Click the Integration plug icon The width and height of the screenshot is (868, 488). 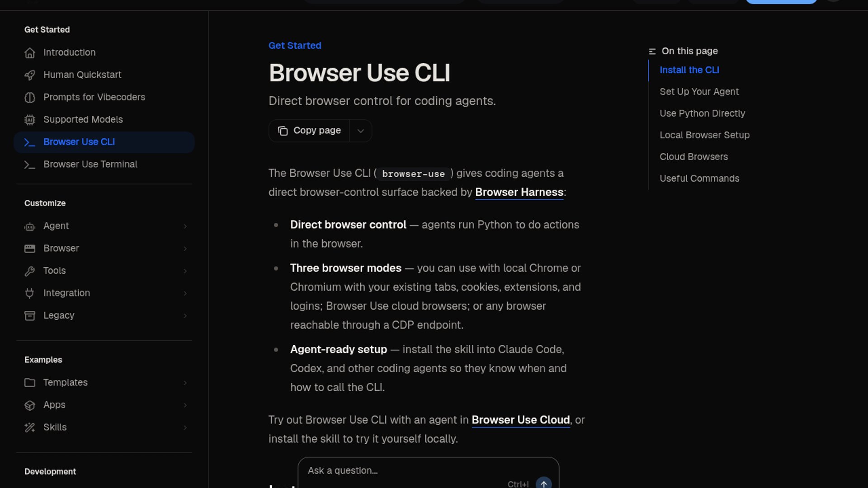click(x=30, y=293)
